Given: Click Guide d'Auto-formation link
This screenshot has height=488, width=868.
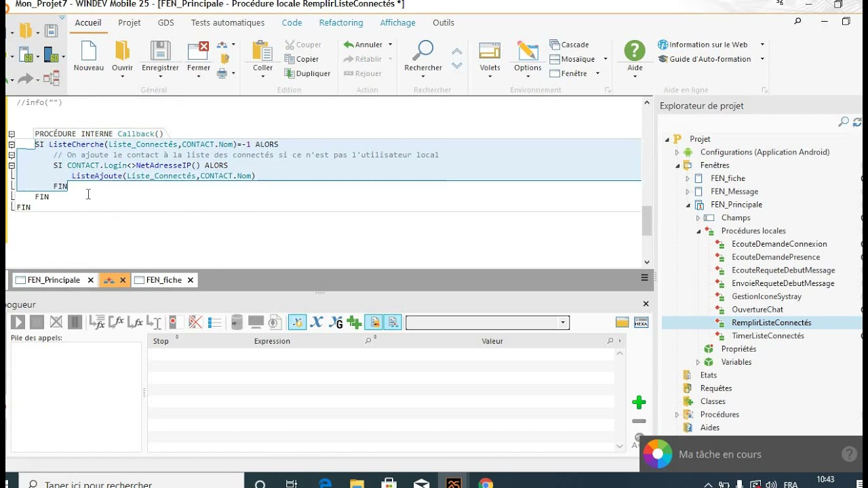Looking at the screenshot, I should pos(705,59).
